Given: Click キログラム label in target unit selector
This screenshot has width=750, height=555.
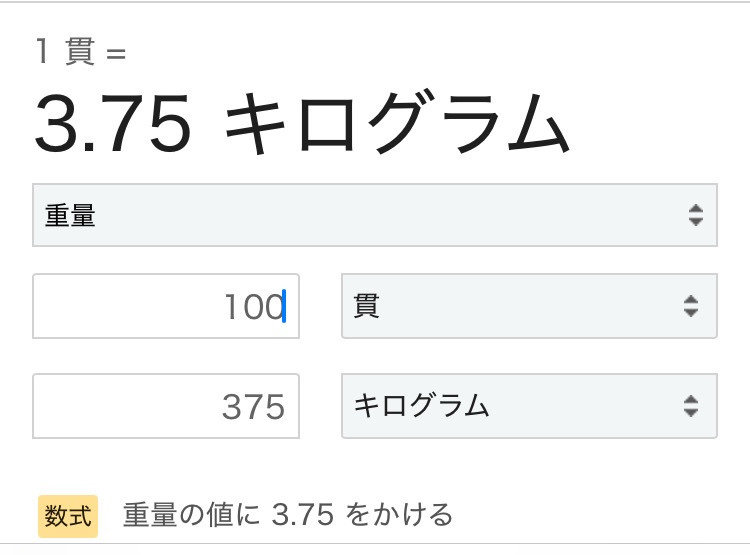Looking at the screenshot, I should tap(421, 406).
